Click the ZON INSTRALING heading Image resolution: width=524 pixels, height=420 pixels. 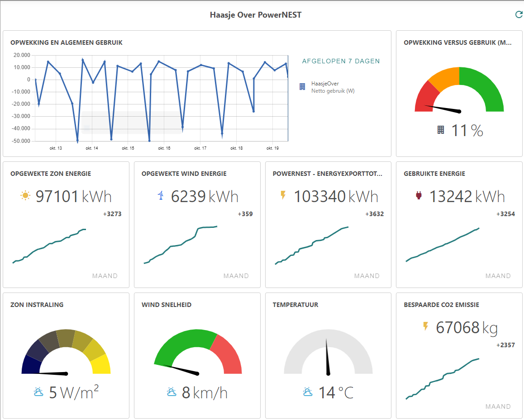coord(37,304)
